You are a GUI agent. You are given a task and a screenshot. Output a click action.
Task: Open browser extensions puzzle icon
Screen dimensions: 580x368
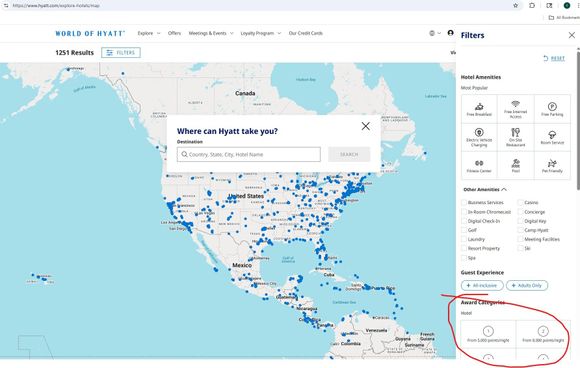pos(532,6)
